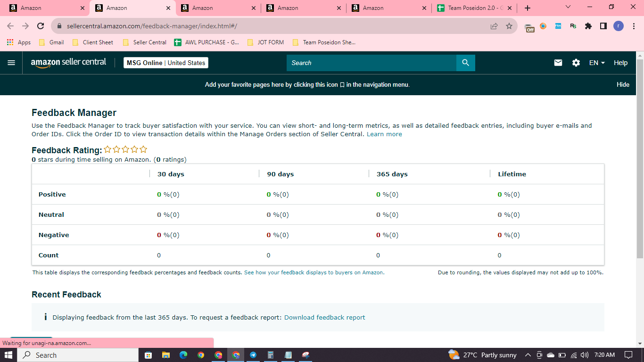Click the 'Recent Feedback' heading

66,295
